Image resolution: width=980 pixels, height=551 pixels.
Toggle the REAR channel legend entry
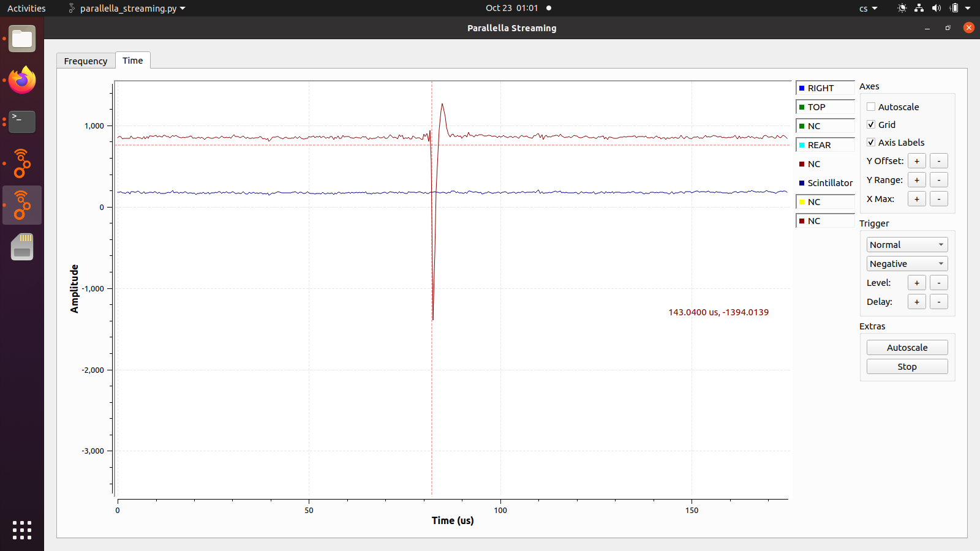coord(825,145)
